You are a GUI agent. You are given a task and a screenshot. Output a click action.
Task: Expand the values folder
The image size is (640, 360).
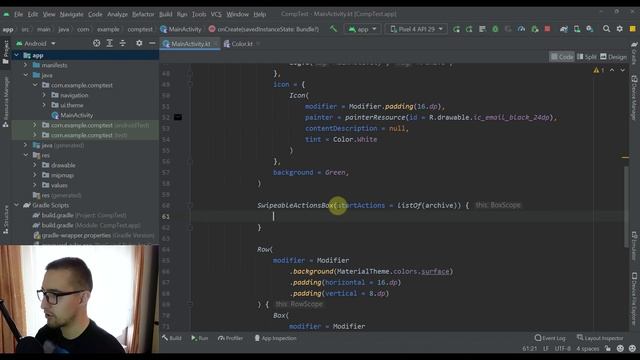tap(35, 185)
